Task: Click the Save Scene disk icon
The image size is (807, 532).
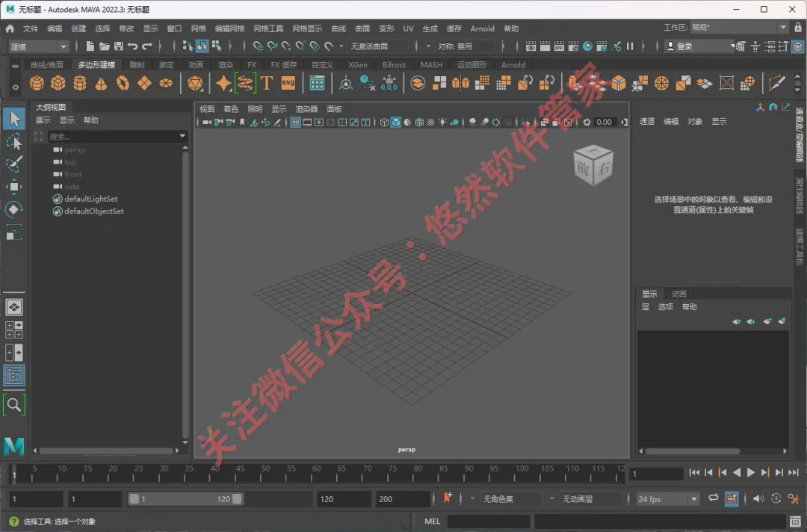Action: [118, 46]
